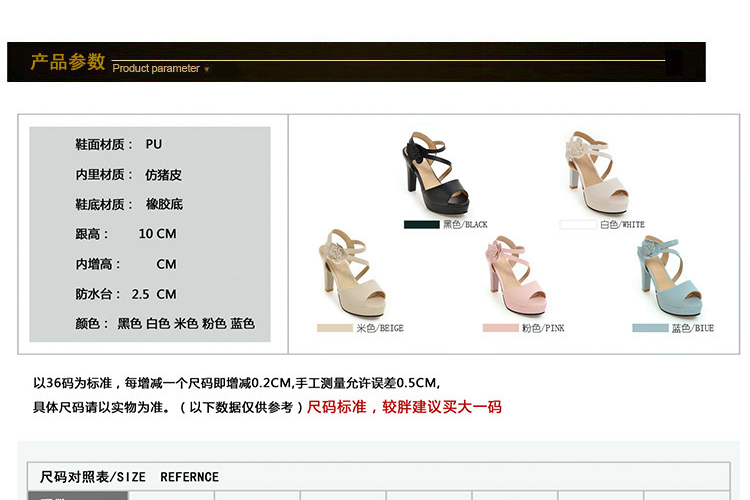Click the 跟高 10 CM heel height row
This screenshot has width=750, height=500.
[126, 234]
